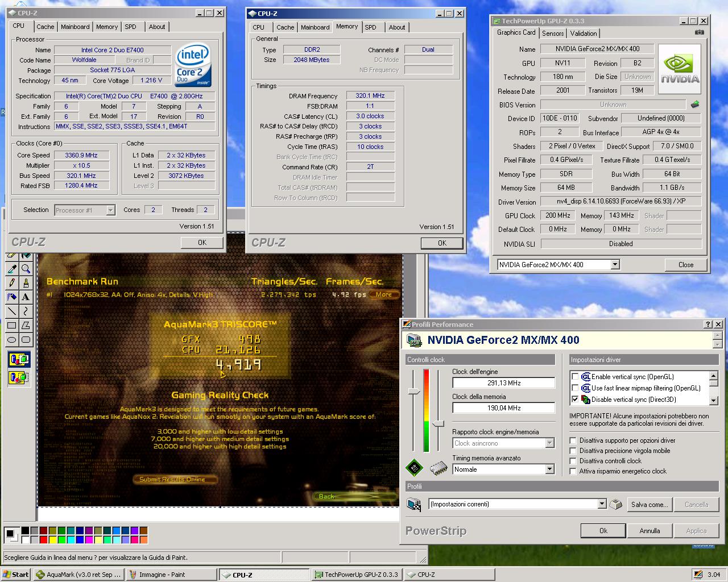Screen dimensions: 728x582
Task: Click the memory chip icon in PowerStrip
Action: [x=439, y=468]
